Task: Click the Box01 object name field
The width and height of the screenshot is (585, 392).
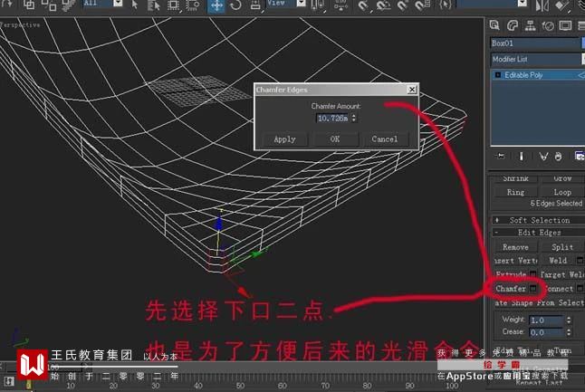Action: click(535, 43)
